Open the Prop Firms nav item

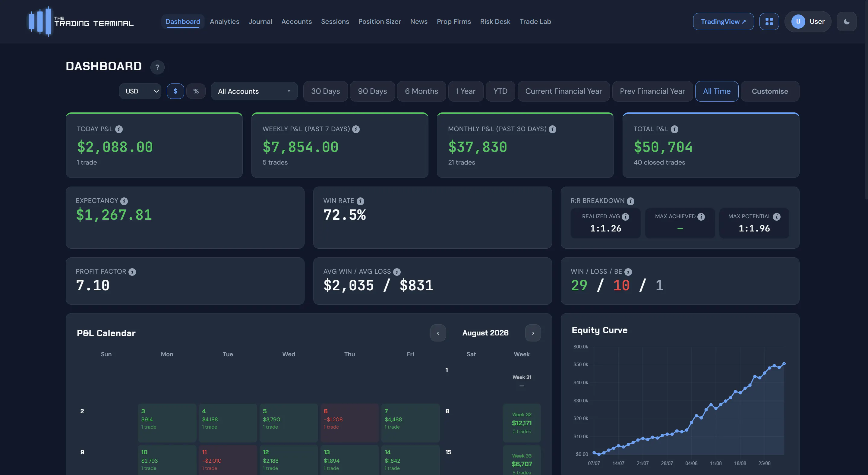click(453, 22)
